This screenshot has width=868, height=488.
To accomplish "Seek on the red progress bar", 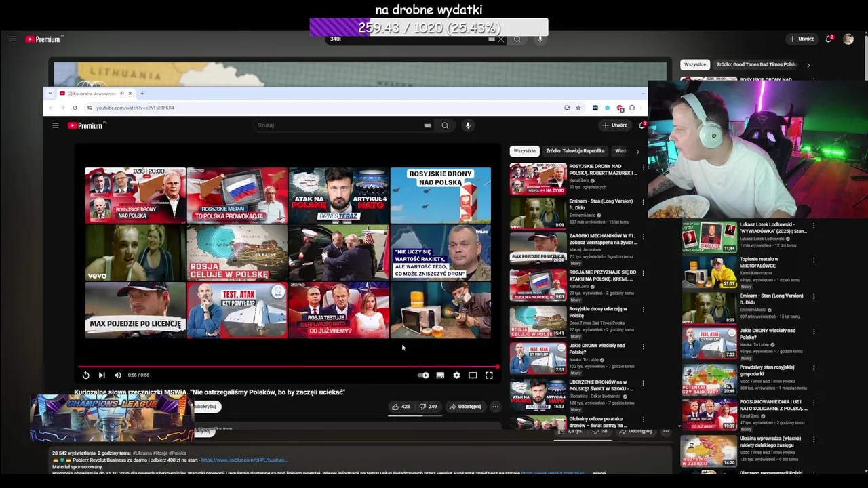I will tap(288, 367).
